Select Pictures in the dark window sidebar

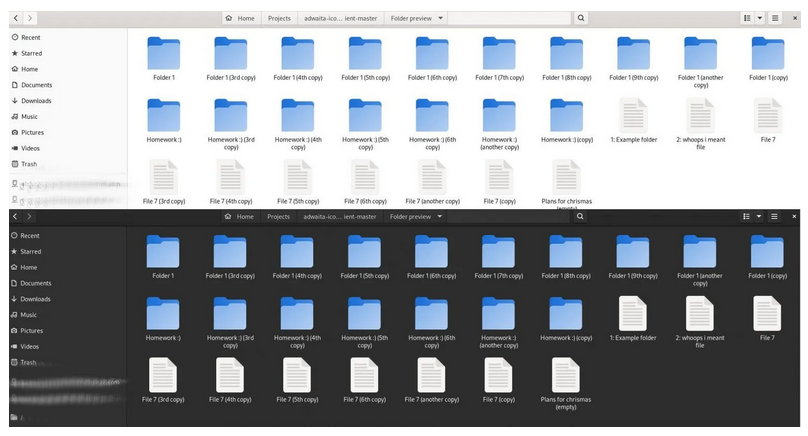tap(32, 330)
